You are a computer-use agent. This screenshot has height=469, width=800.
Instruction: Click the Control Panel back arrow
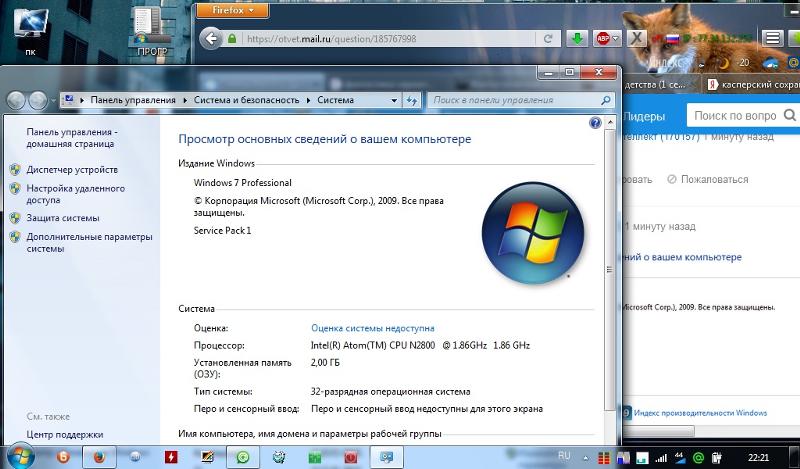[x=16, y=101]
